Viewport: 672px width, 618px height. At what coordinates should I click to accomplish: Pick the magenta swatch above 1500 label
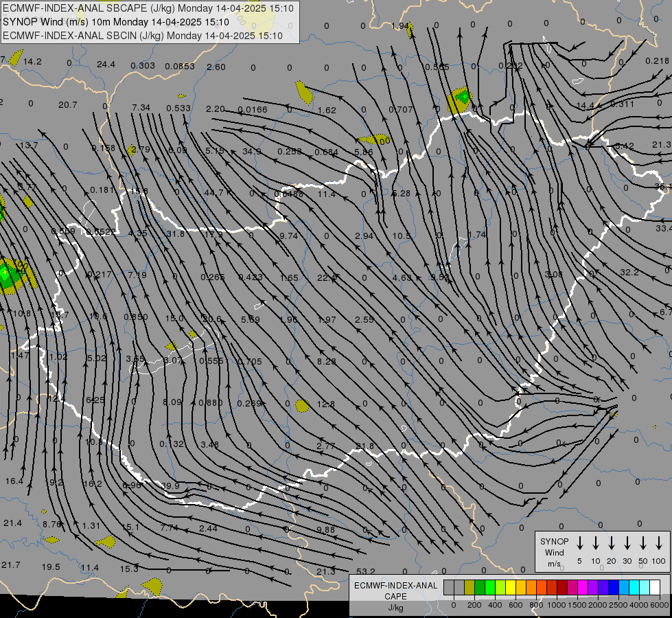583,588
